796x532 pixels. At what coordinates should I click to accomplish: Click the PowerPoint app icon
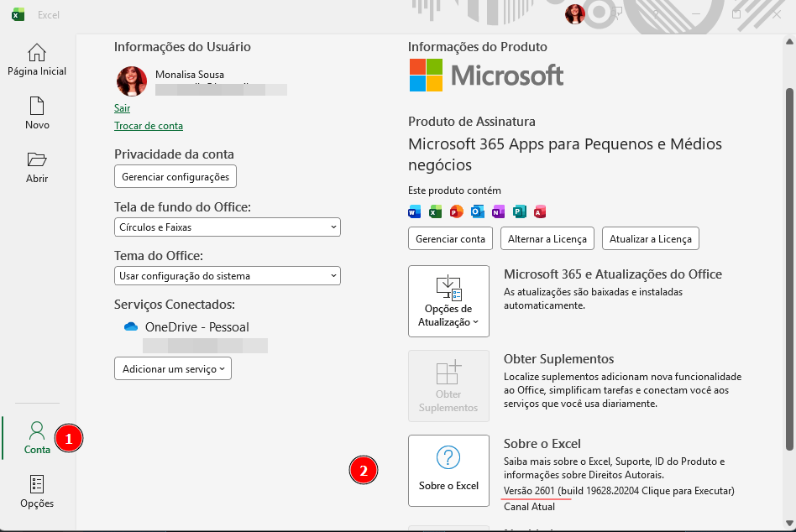[457, 211]
